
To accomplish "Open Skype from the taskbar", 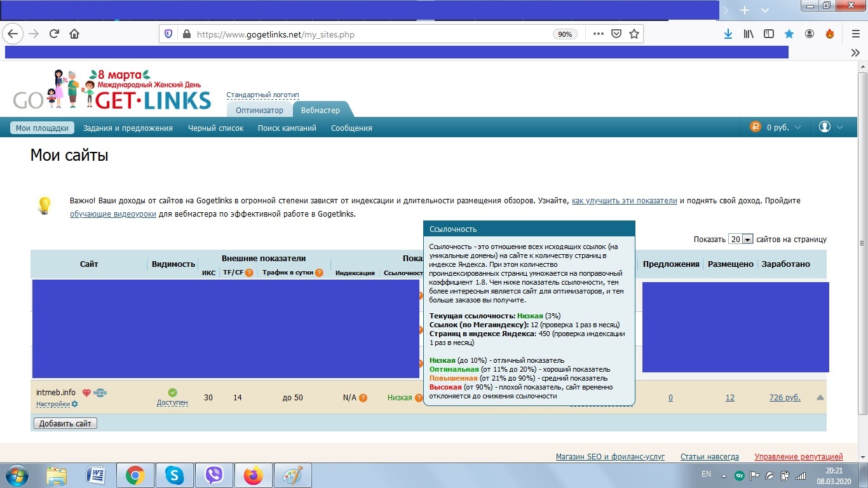I will (x=174, y=475).
